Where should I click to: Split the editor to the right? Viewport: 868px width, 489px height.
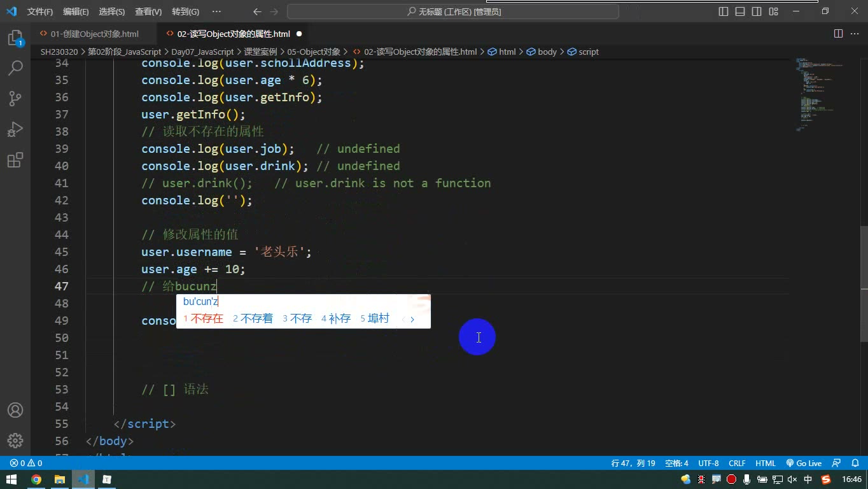(838, 34)
